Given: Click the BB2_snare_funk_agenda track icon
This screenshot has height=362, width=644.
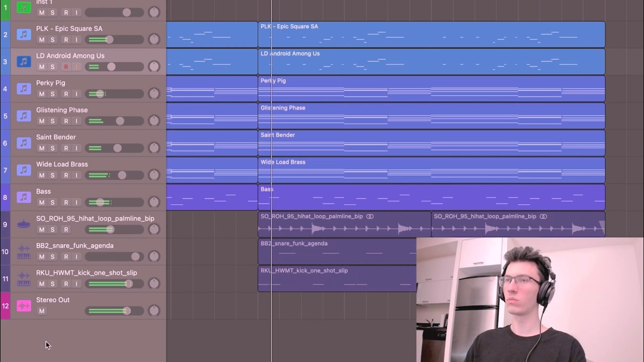Looking at the screenshot, I should (x=24, y=252).
